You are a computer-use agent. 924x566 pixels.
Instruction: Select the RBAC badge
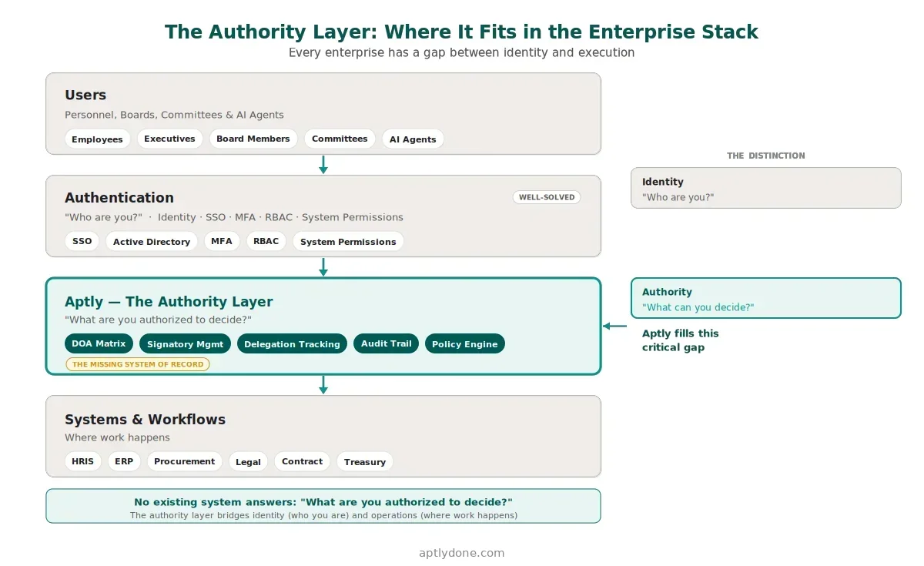click(x=266, y=241)
